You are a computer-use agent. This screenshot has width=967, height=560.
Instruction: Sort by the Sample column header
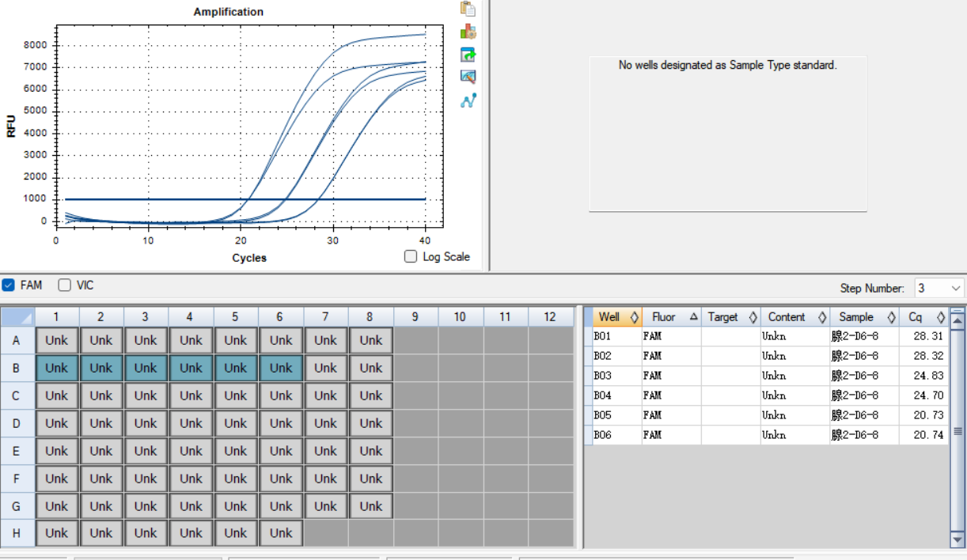tap(864, 317)
